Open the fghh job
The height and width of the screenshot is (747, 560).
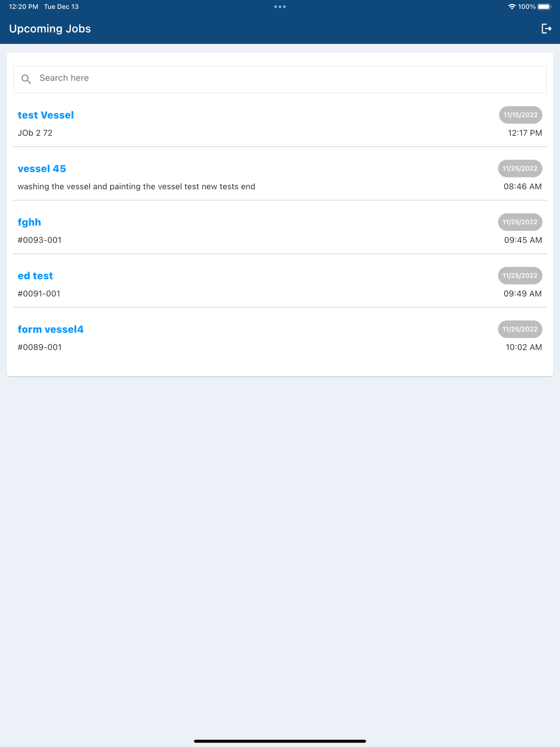280,230
